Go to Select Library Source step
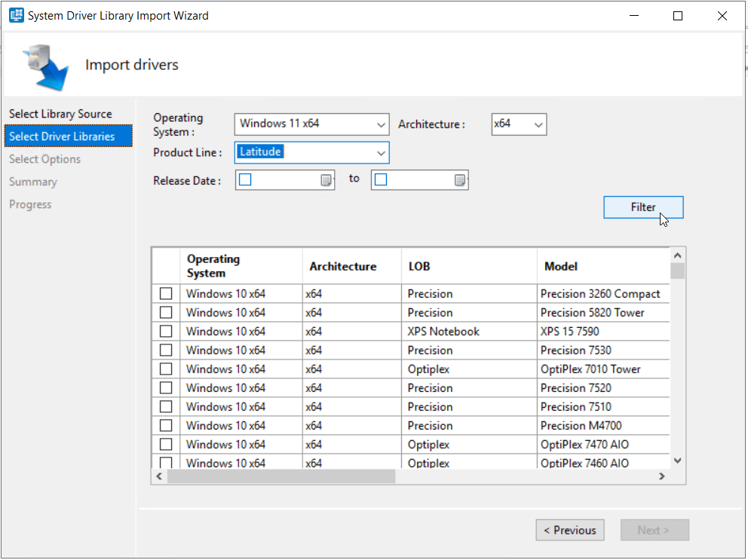This screenshot has width=748, height=560. coord(60,114)
